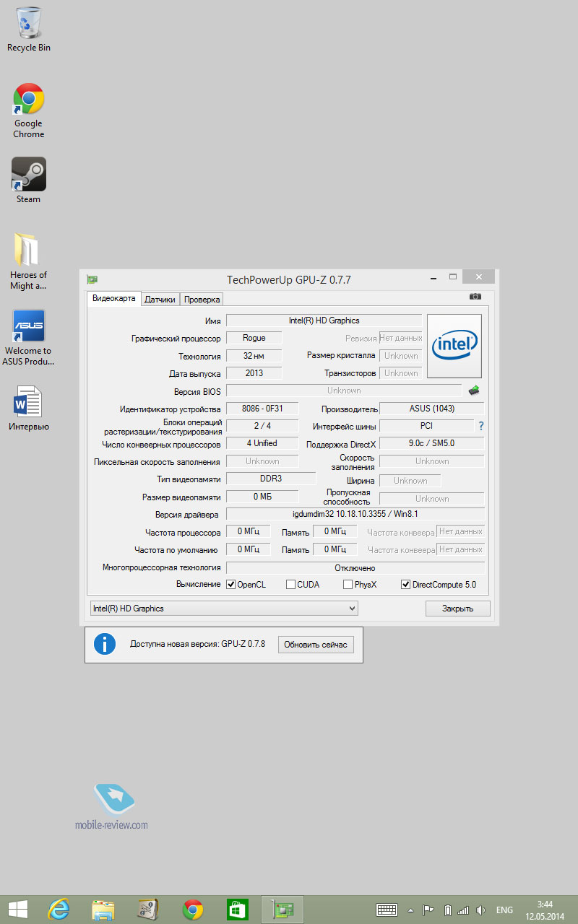
Task: Open the Recycle Bin icon
Action: coord(29,25)
